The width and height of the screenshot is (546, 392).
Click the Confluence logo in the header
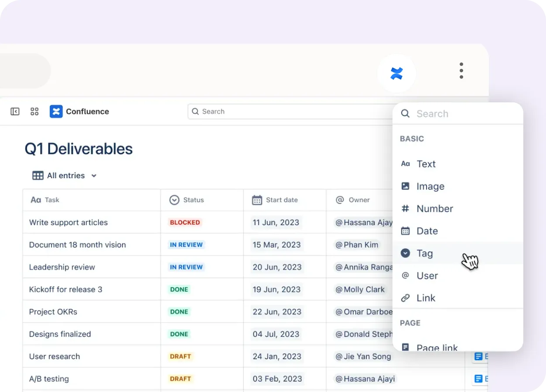tap(56, 112)
